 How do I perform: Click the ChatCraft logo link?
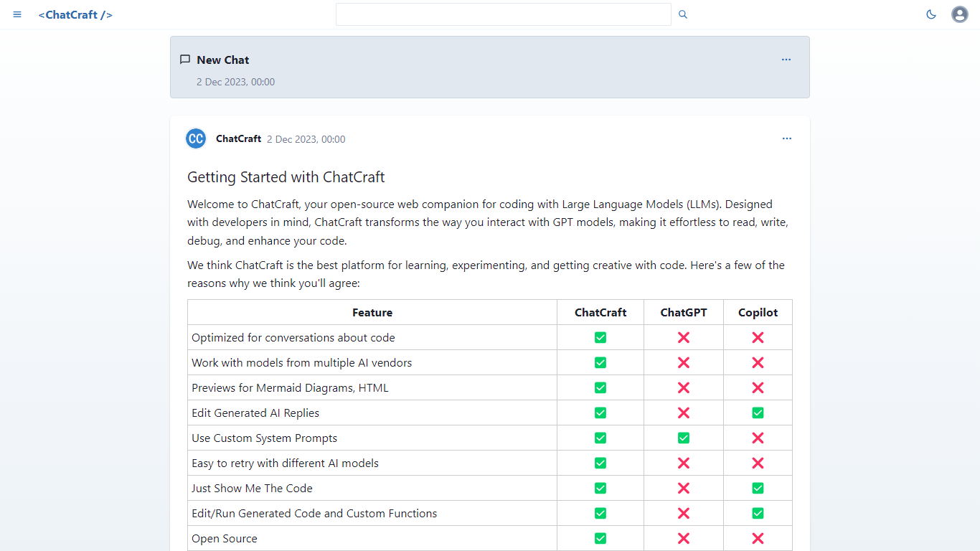coord(75,14)
